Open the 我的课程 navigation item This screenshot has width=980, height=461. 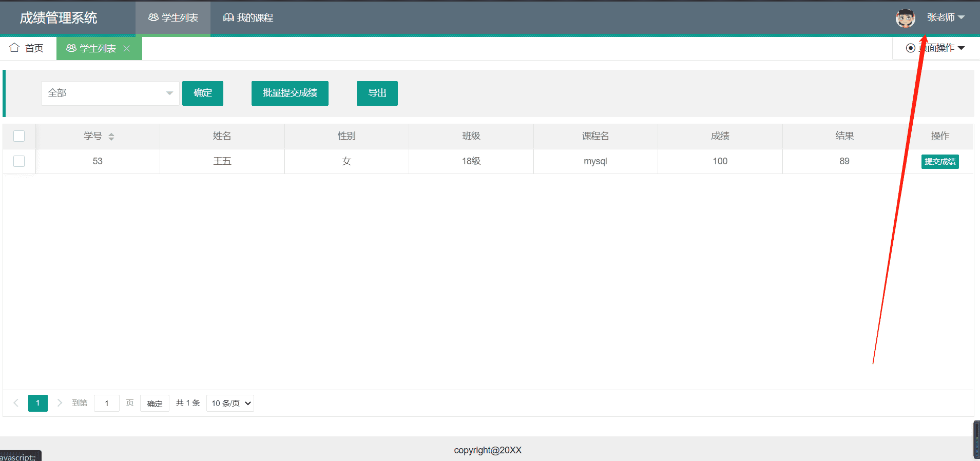tap(248, 18)
